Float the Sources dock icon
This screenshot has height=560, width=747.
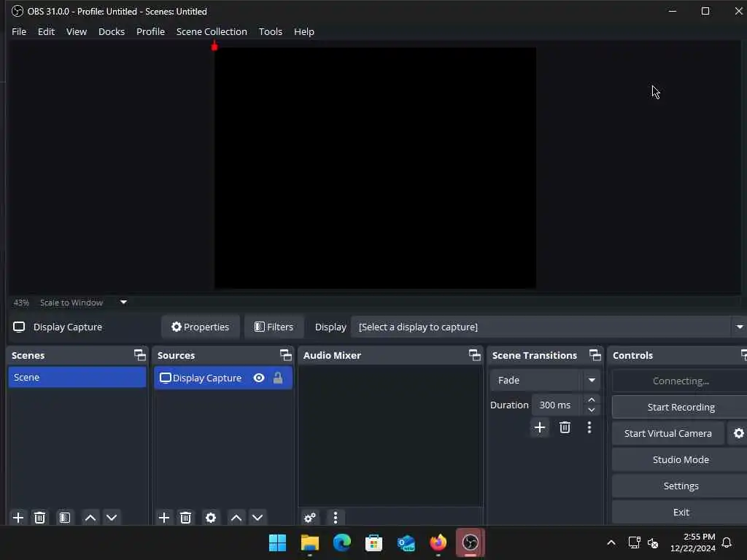pyautogui.click(x=285, y=355)
